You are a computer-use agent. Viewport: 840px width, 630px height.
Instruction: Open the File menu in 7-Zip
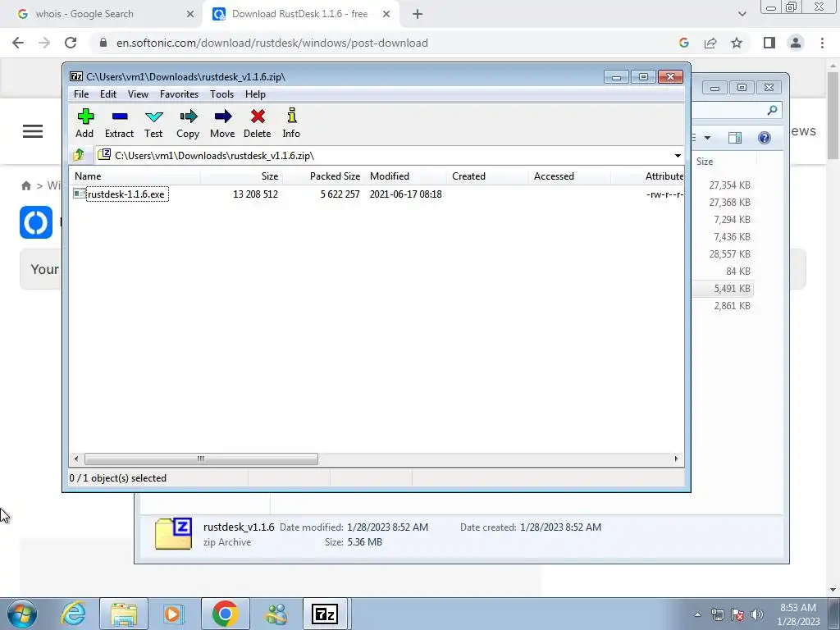(x=81, y=94)
